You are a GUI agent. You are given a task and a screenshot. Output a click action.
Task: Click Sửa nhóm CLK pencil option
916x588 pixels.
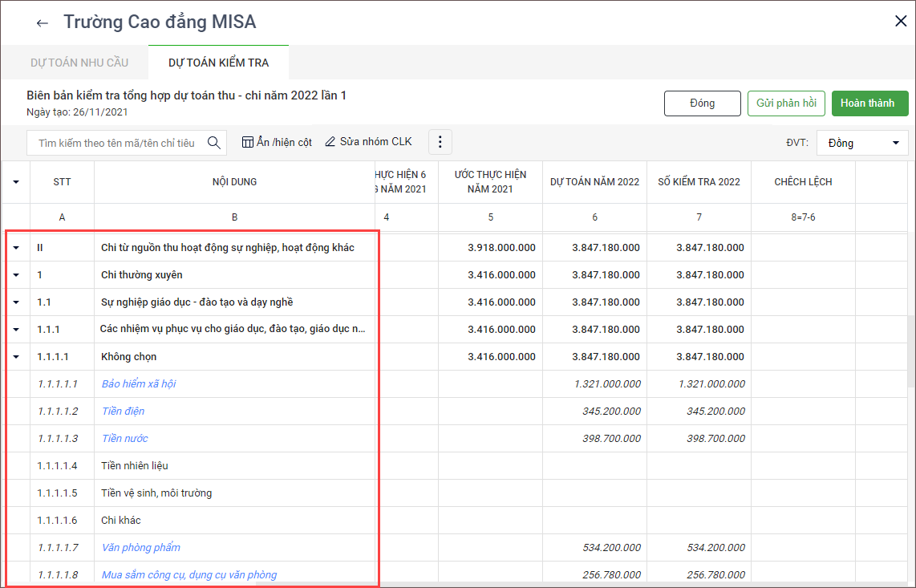click(368, 142)
